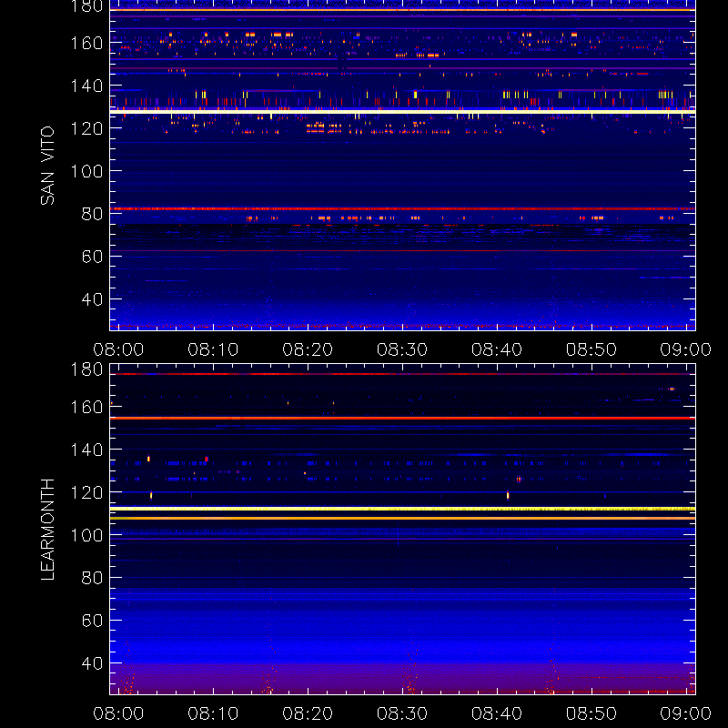The image size is (728, 728).
Task: Select the 120 frequency label on San Vito plot
Action: (x=86, y=128)
